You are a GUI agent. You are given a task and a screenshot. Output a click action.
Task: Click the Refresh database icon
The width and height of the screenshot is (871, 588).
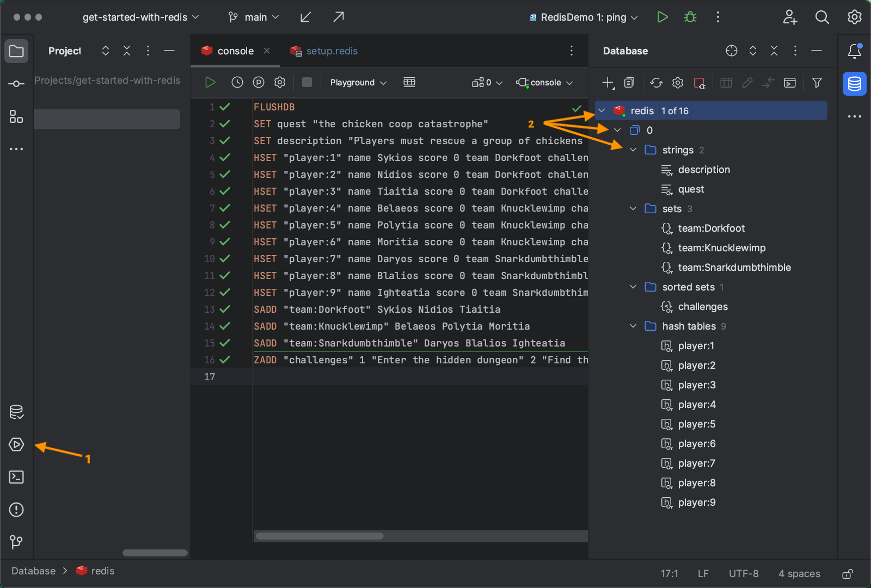(x=657, y=83)
